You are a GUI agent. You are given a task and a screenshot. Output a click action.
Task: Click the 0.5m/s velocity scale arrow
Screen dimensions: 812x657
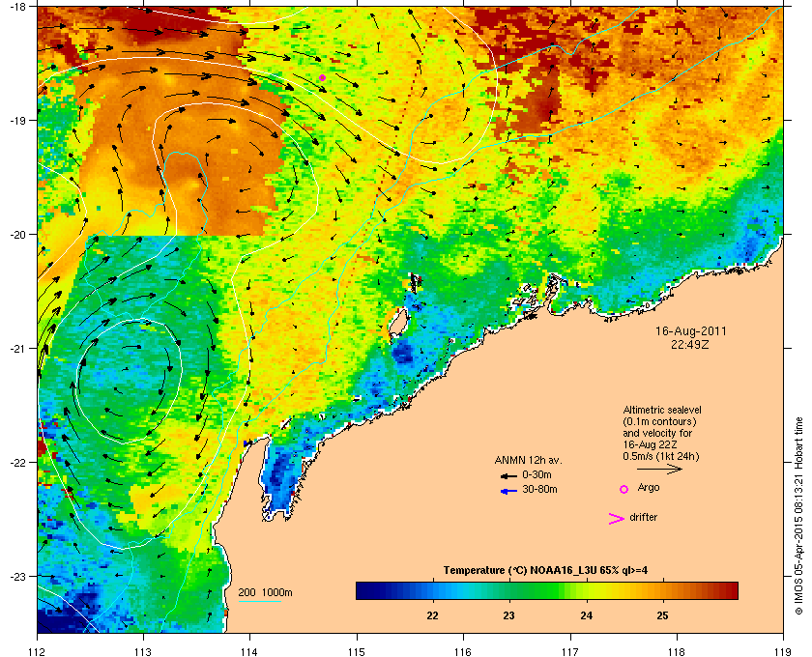(659, 470)
